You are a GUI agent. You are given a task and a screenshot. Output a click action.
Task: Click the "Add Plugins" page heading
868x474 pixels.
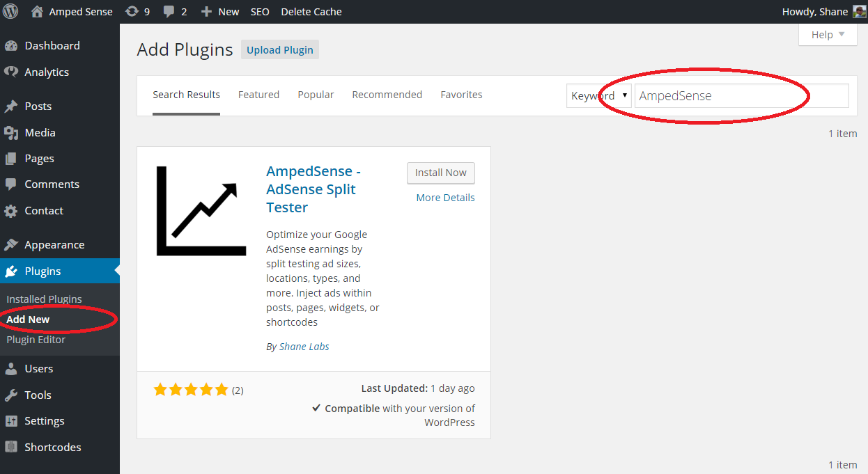pyautogui.click(x=185, y=49)
